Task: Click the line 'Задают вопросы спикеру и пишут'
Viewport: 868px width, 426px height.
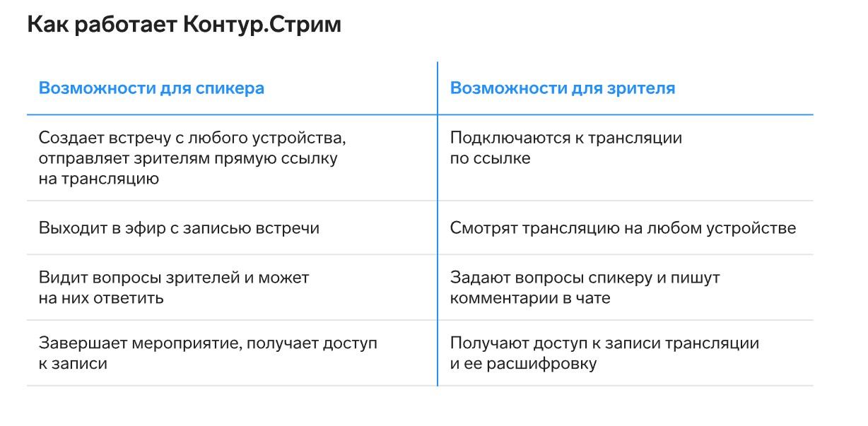Action: click(x=585, y=278)
